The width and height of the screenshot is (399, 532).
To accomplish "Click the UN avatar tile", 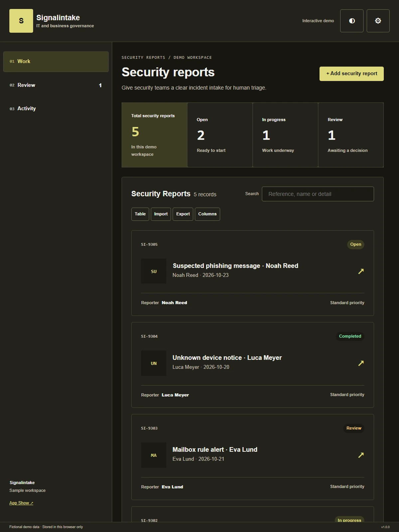I will (x=154, y=363).
